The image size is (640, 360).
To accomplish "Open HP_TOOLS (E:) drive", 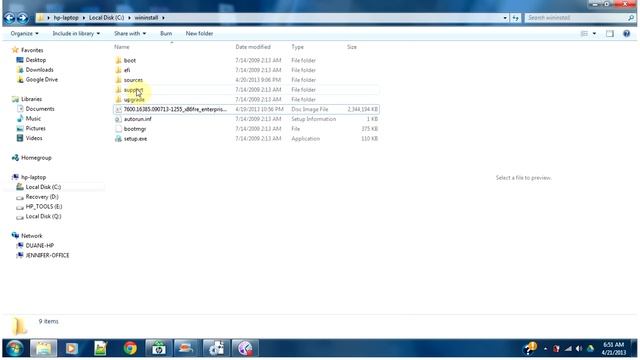I will [x=44, y=207].
